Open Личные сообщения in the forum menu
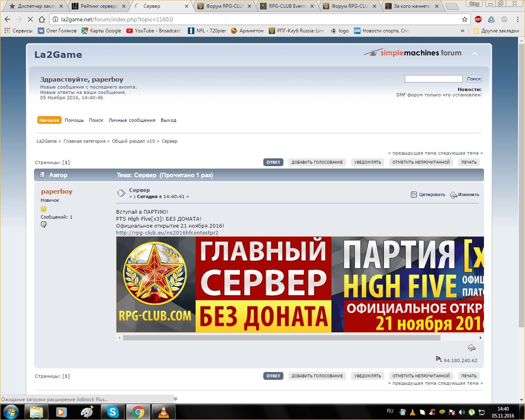The height and width of the screenshot is (420, 525). tap(132, 120)
